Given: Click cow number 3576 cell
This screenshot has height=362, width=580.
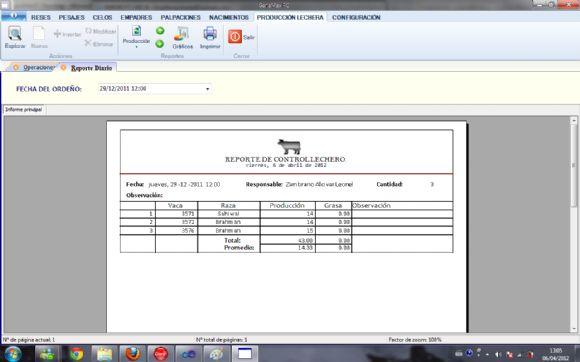Looking at the screenshot, I should (176, 231).
